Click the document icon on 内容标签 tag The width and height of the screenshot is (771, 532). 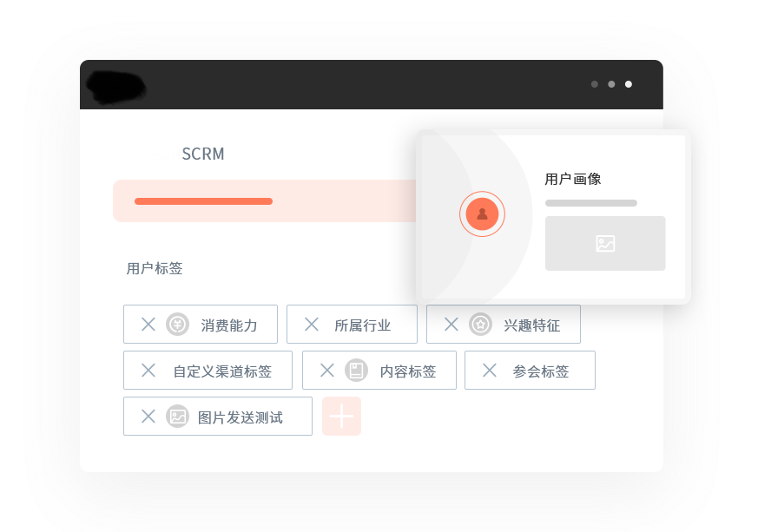(x=356, y=371)
